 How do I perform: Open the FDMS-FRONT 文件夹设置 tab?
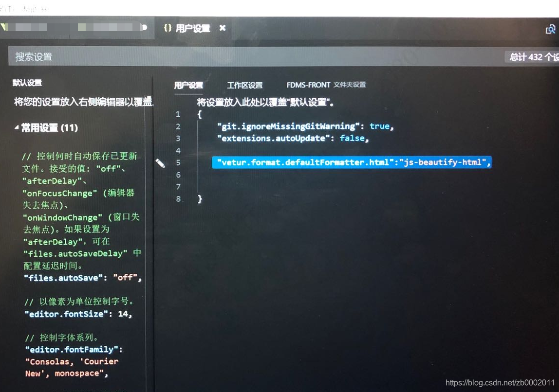(328, 85)
